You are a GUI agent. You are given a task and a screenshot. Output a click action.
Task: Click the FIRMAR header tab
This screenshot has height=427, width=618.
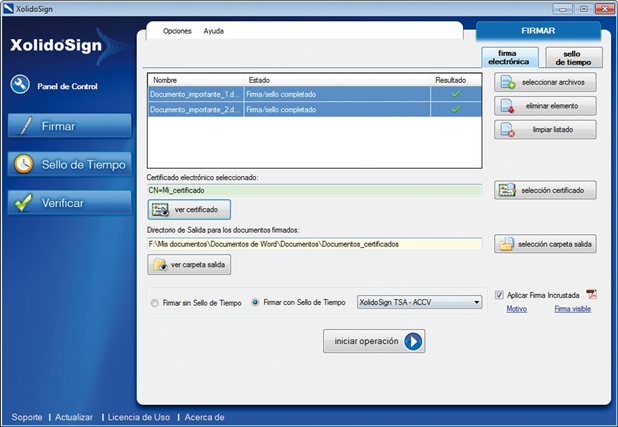coord(538,31)
